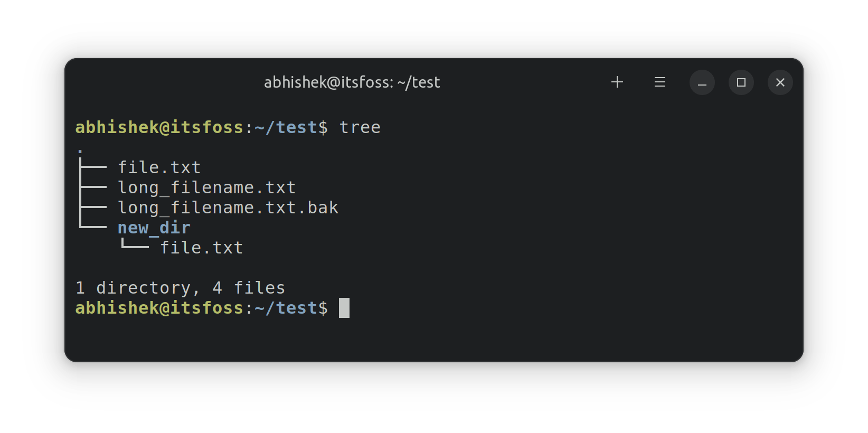Click the '1 directory, 4 files' summary line

(180, 287)
